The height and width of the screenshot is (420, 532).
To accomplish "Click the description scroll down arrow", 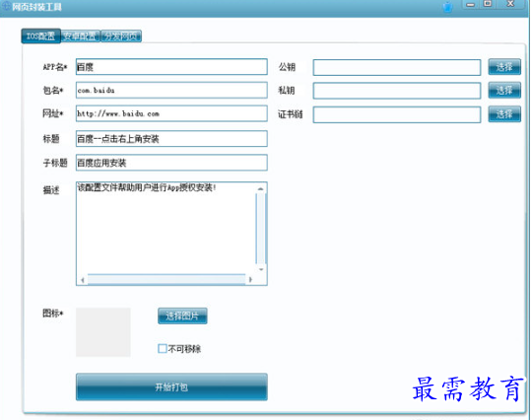I will [261, 269].
